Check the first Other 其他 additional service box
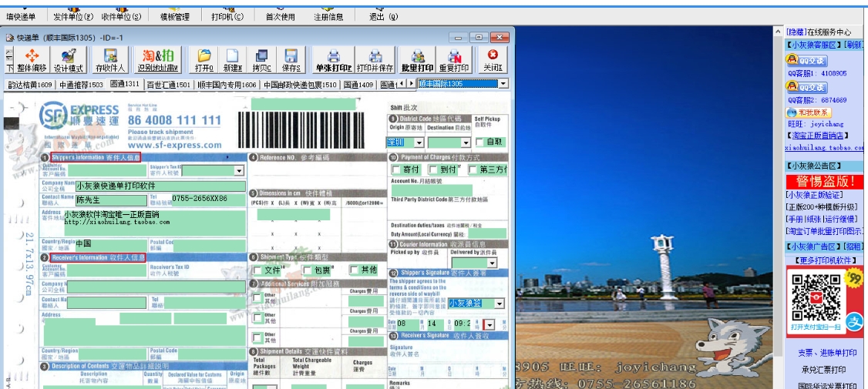 click(257, 298)
